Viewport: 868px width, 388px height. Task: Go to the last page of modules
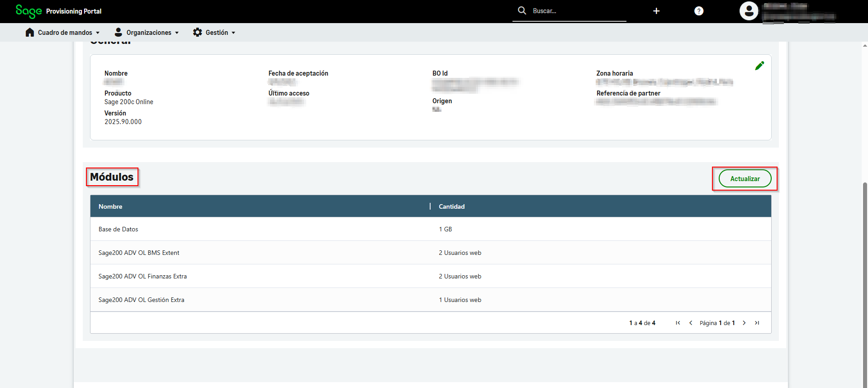coord(757,323)
